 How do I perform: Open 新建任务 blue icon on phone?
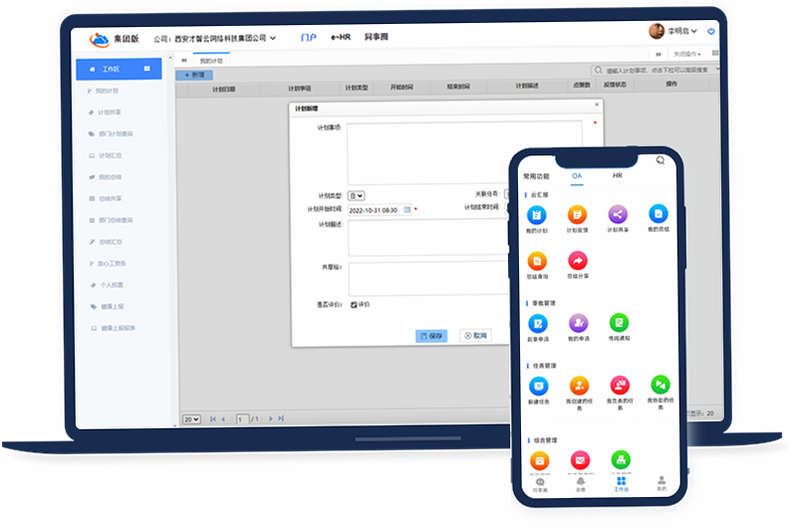(x=539, y=386)
